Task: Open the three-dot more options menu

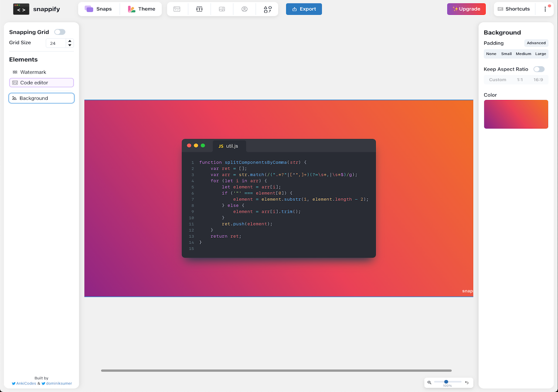Action: (545, 9)
